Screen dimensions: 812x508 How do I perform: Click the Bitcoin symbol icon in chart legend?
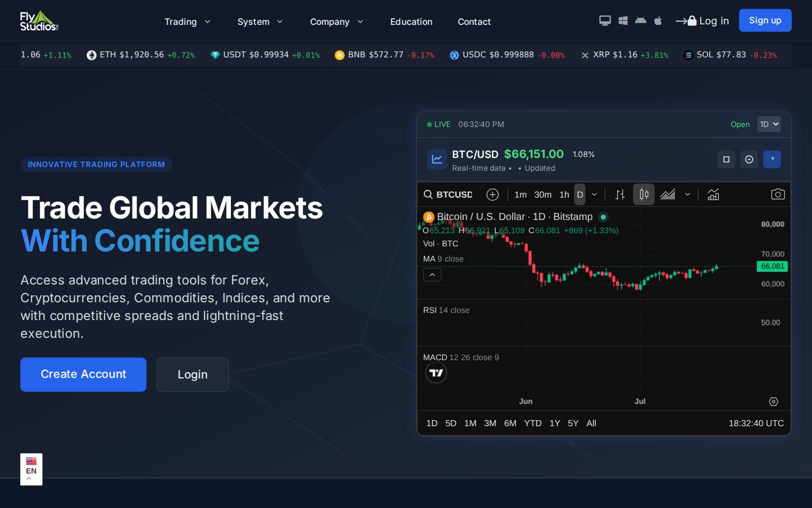(429, 217)
